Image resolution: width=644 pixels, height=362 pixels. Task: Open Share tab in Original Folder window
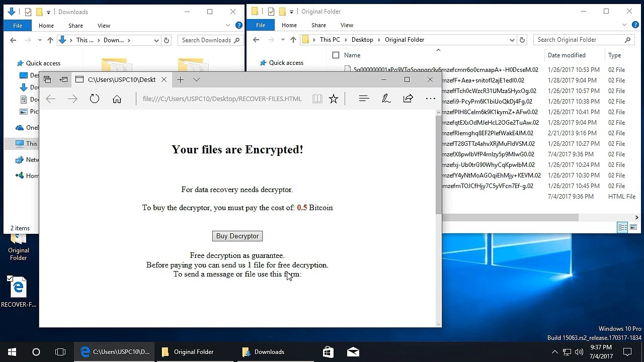tap(318, 25)
